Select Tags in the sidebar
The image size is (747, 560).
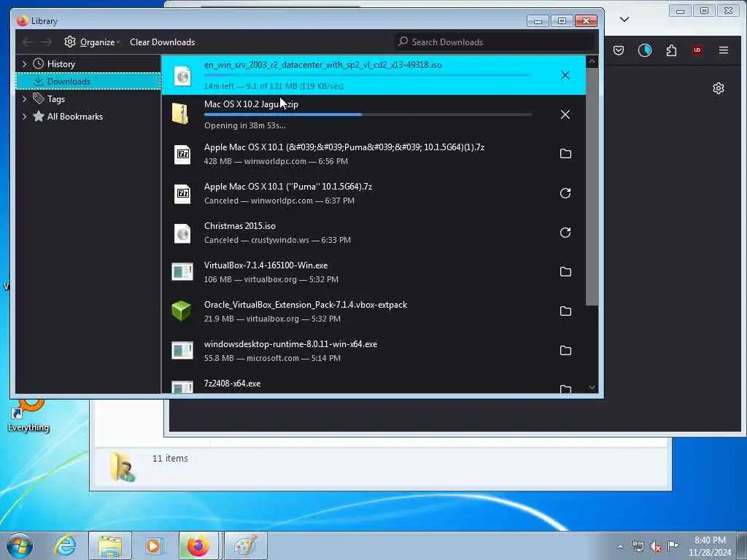tap(88, 99)
